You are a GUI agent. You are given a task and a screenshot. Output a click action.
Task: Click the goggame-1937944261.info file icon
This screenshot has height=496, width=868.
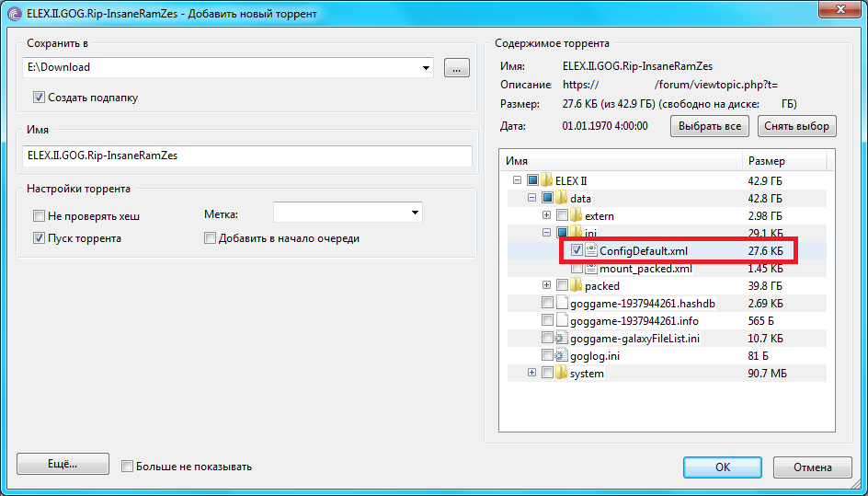tap(562, 320)
